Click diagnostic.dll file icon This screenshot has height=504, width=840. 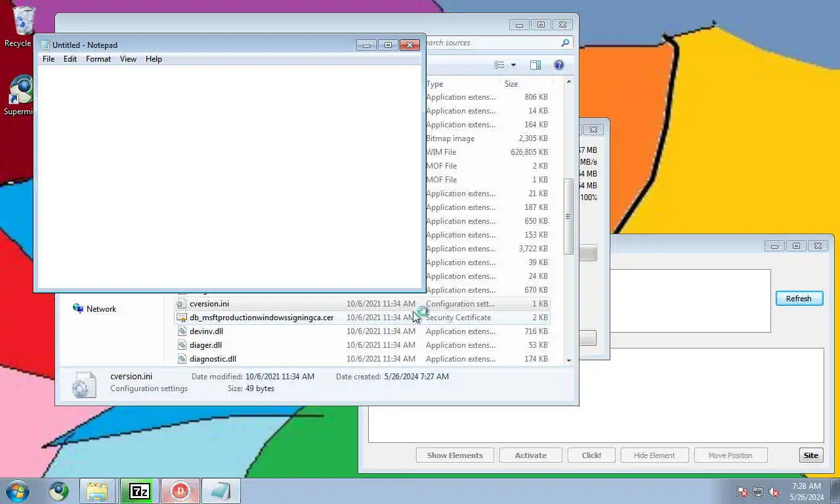[182, 359]
